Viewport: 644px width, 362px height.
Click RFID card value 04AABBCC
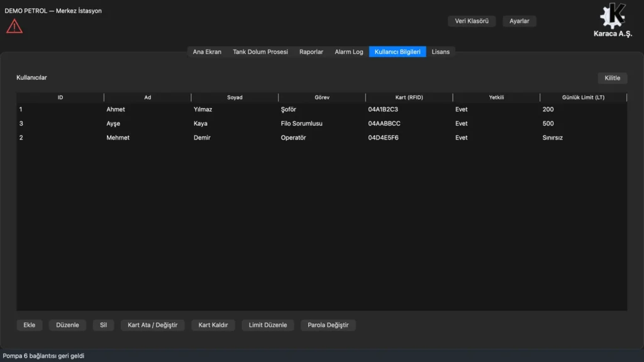384,124
